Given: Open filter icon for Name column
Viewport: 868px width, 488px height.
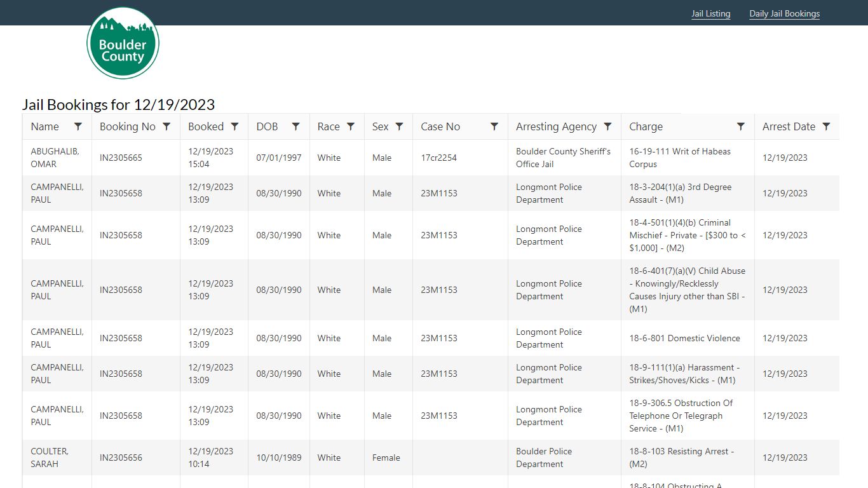Looking at the screenshot, I should click(78, 126).
